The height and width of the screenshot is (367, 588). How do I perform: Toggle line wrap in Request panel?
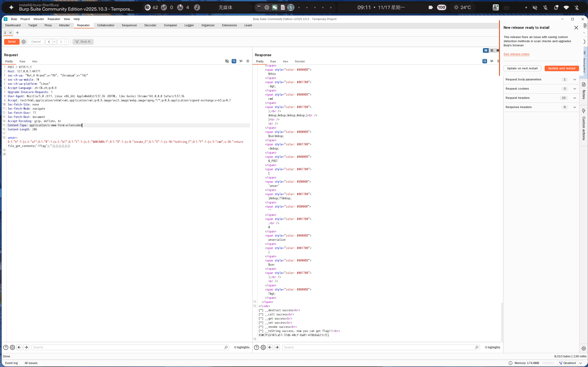coord(234,61)
